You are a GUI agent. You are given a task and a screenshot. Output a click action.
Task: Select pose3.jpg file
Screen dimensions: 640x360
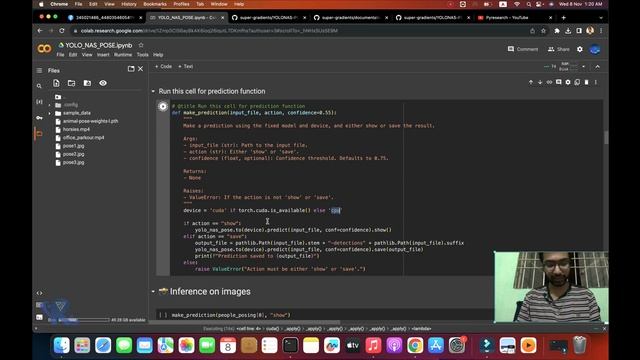pos(73,162)
